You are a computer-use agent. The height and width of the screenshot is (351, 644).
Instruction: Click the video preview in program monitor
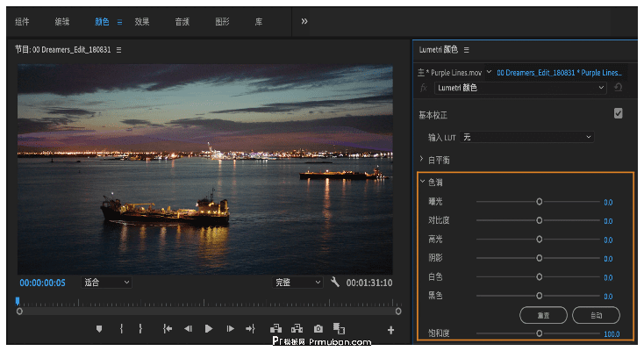[205, 169]
